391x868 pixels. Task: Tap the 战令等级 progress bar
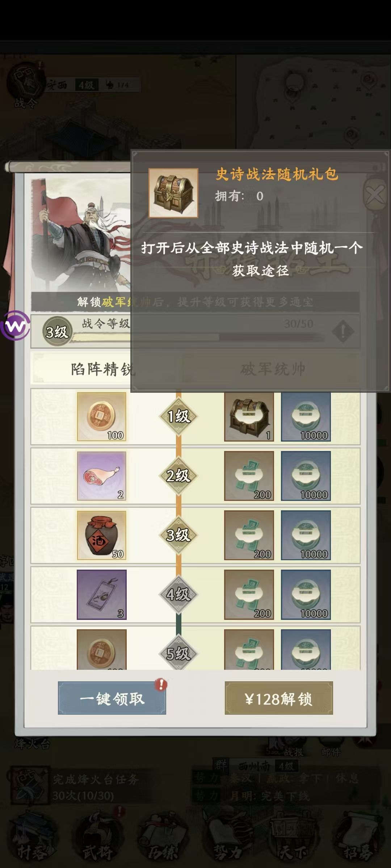pyautogui.click(x=195, y=331)
